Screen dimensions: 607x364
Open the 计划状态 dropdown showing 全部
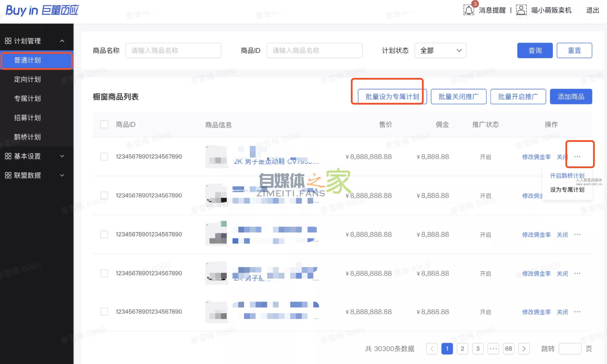click(440, 50)
